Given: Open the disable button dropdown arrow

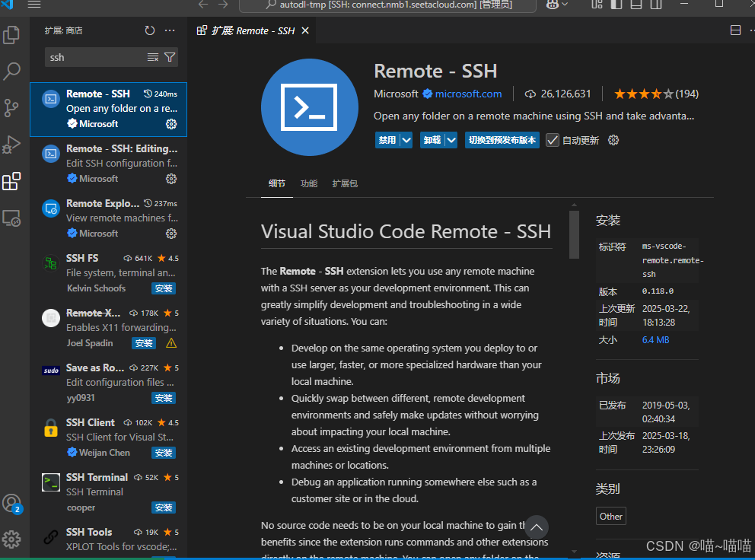Looking at the screenshot, I should [406, 140].
